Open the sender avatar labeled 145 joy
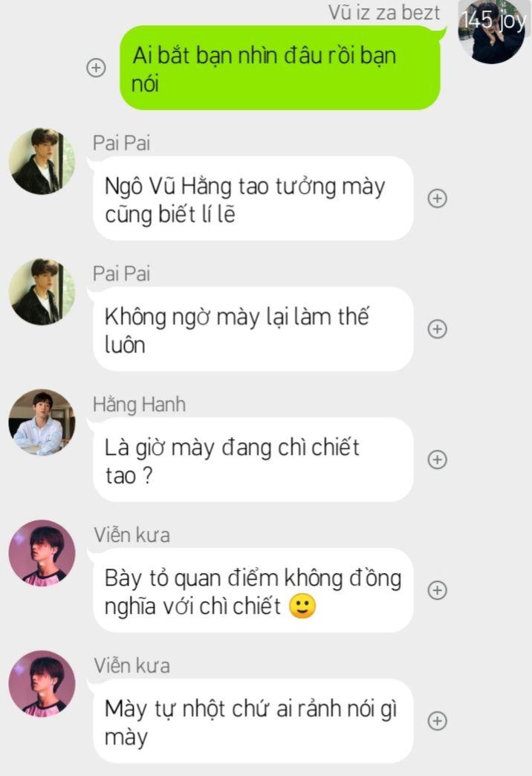 [x=491, y=32]
